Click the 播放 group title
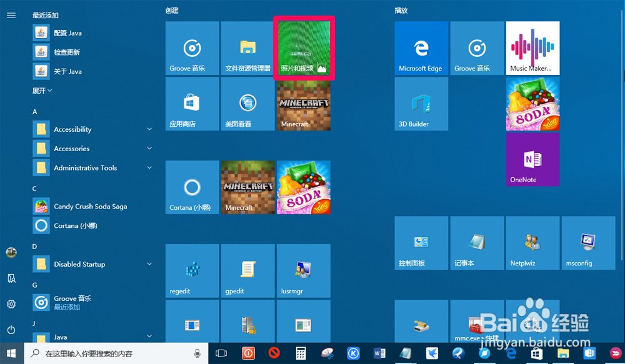Viewport: 625px width, 364px height. click(401, 11)
